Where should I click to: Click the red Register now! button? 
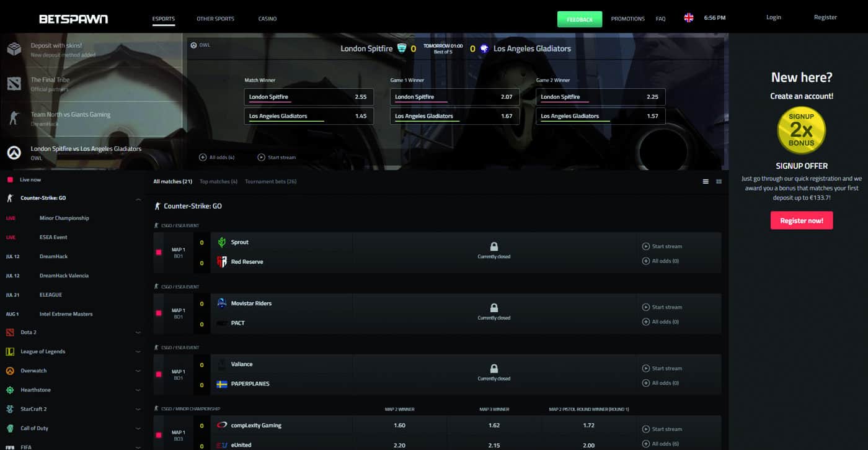[x=802, y=221]
